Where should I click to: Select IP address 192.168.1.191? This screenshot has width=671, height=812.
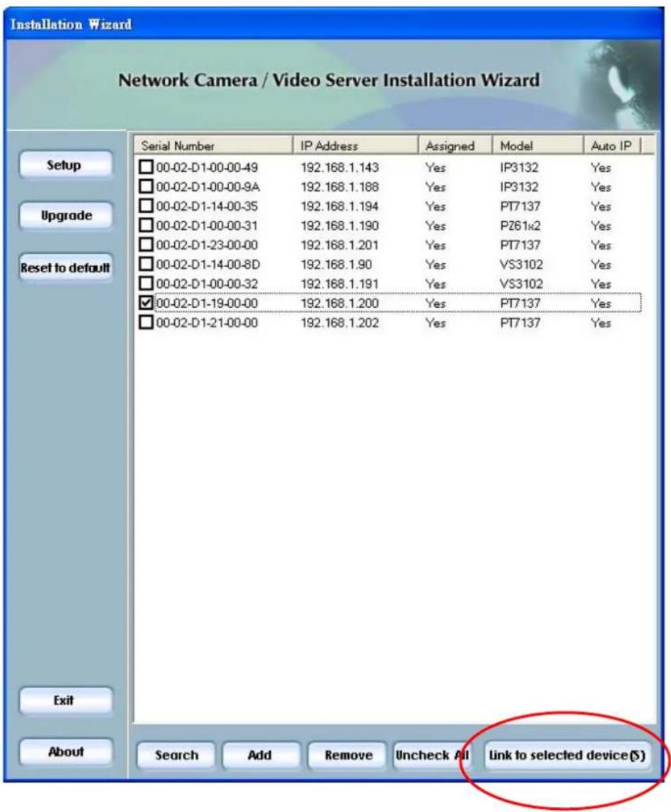point(340,284)
